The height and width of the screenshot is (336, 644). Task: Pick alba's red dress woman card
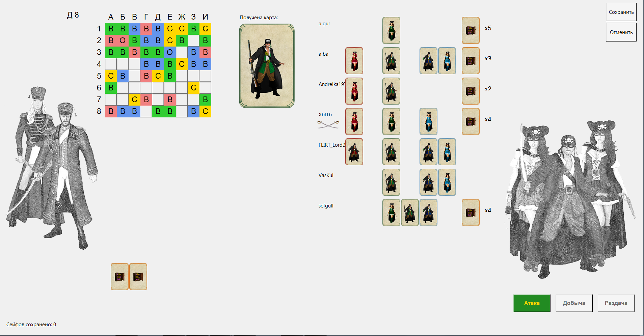[354, 61]
